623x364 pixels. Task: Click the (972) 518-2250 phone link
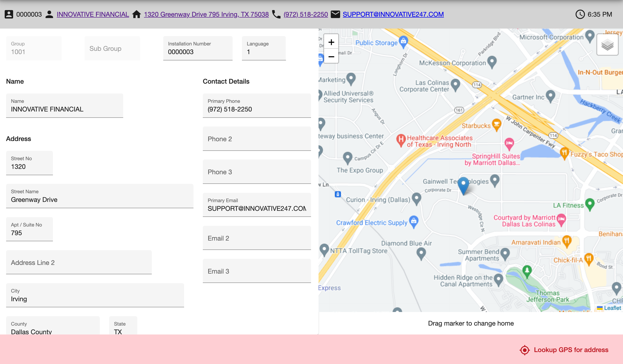point(306,14)
